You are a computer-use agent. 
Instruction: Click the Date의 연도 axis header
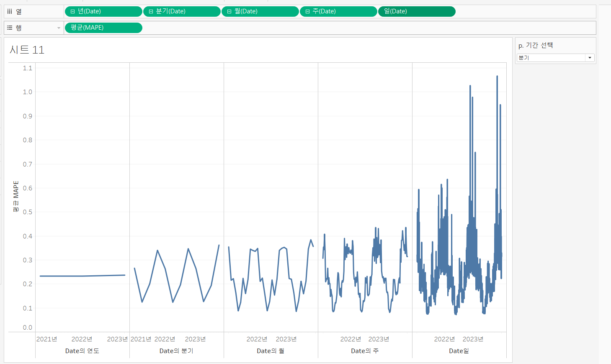(x=82, y=351)
